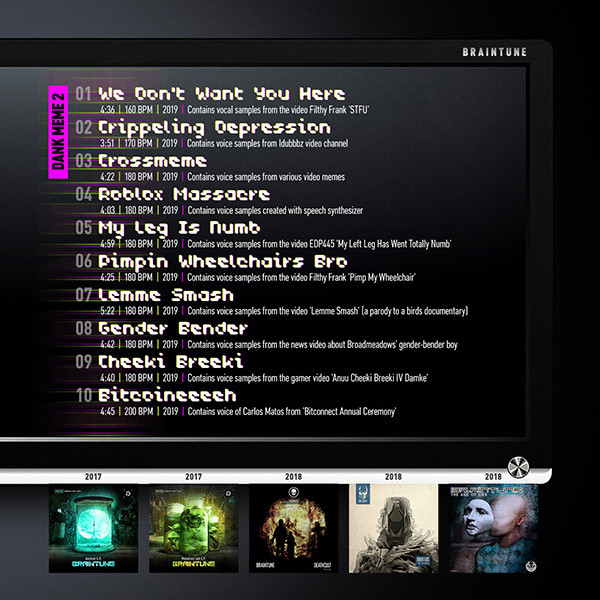
Task: Select track 02 Crippeling Depression
Action: 214,128
